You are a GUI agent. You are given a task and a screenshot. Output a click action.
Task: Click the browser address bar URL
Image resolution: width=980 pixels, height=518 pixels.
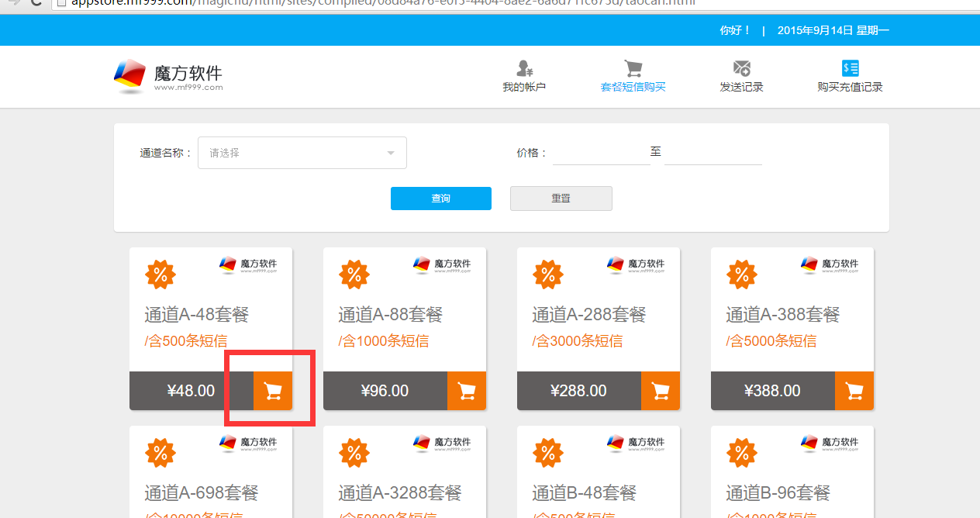tap(384, 2)
